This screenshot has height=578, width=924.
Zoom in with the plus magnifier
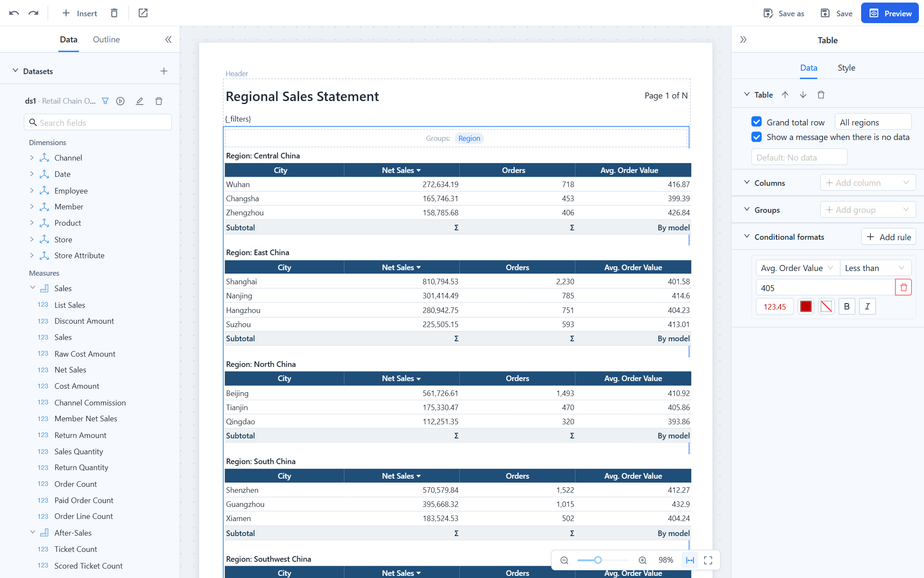point(643,560)
